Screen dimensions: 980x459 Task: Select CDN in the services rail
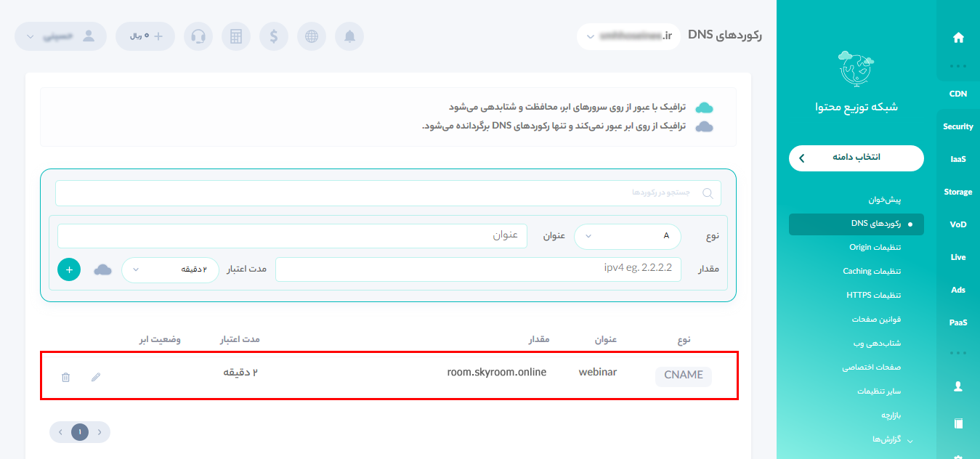coord(958,94)
